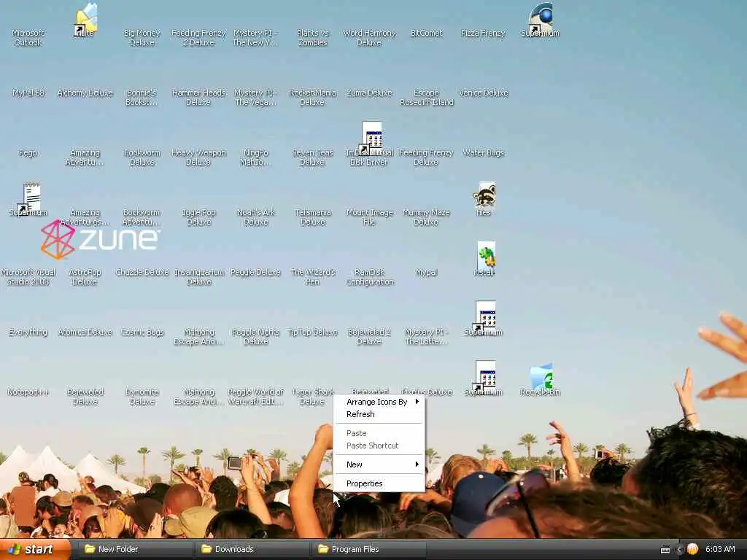The height and width of the screenshot is (560, 747).
Task: Select Mummy Maze Deluxe shortcut
Action: (x=426, y=217)
